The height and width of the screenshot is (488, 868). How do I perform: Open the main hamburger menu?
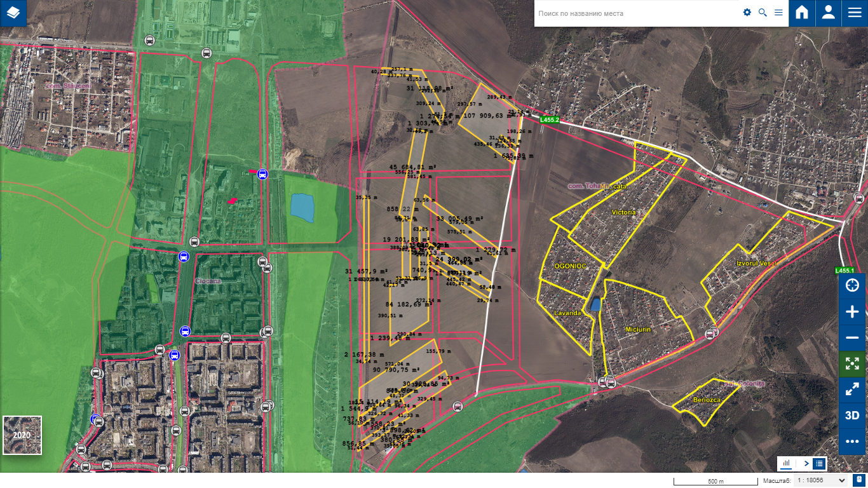pos(854,13)
